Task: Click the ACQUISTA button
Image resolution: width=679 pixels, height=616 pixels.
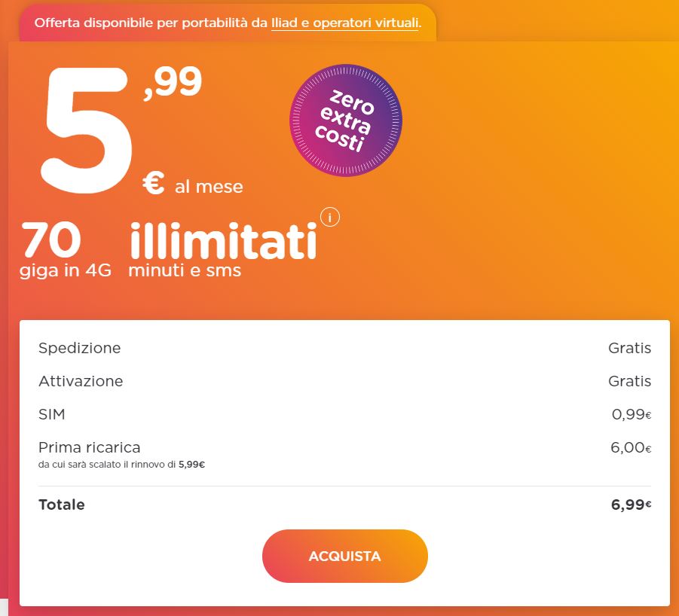Action: click(344, 556)
